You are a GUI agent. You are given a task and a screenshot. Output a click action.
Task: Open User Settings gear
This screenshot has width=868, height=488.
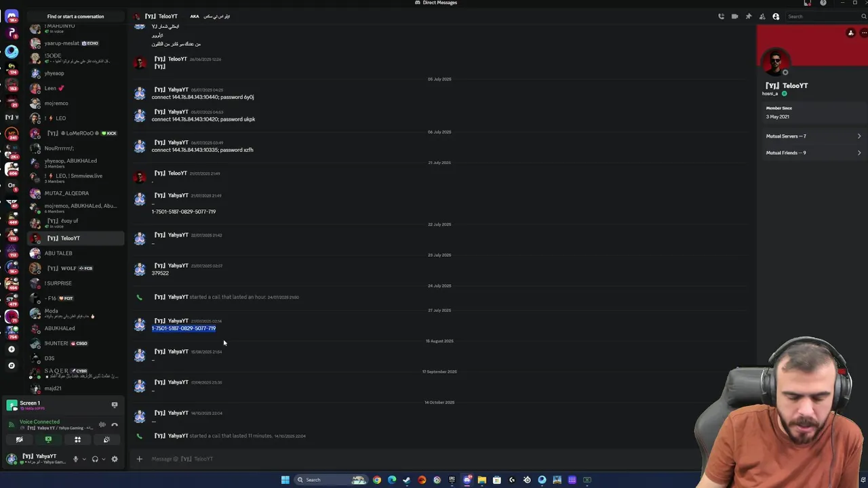pos(115,459)
